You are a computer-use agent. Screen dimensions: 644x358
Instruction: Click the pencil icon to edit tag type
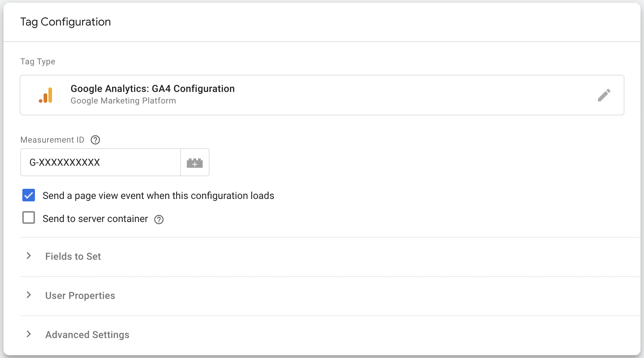(x=604, y=95)
